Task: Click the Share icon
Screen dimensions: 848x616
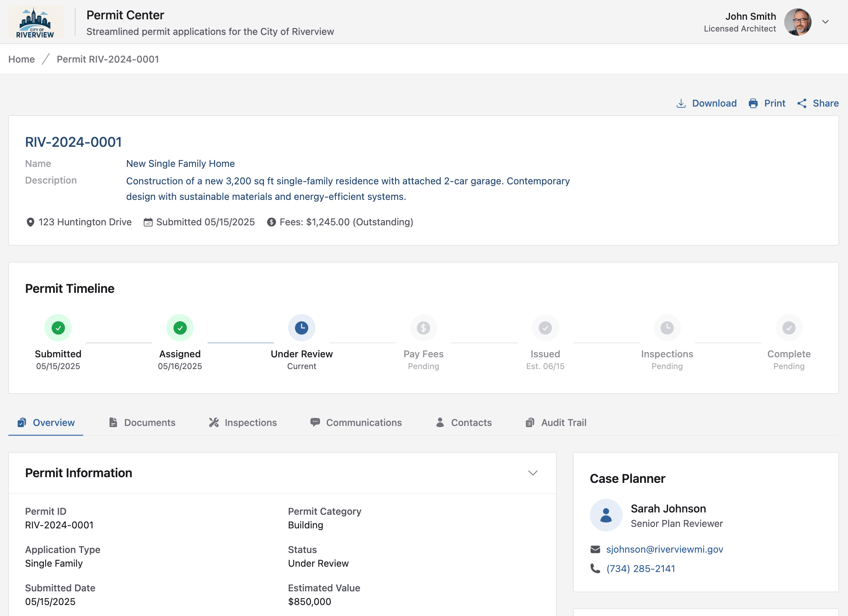Action: [802, 104]
